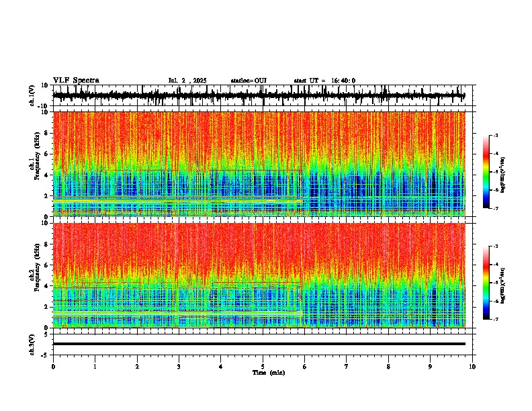Click the '1' tick on the time axis
The height and width of the screenshot is (411, 532).
coord(95,367)
